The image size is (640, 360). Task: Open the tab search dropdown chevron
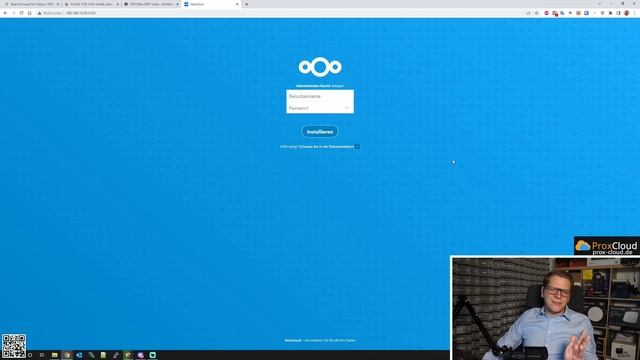[x=600, y=3]
